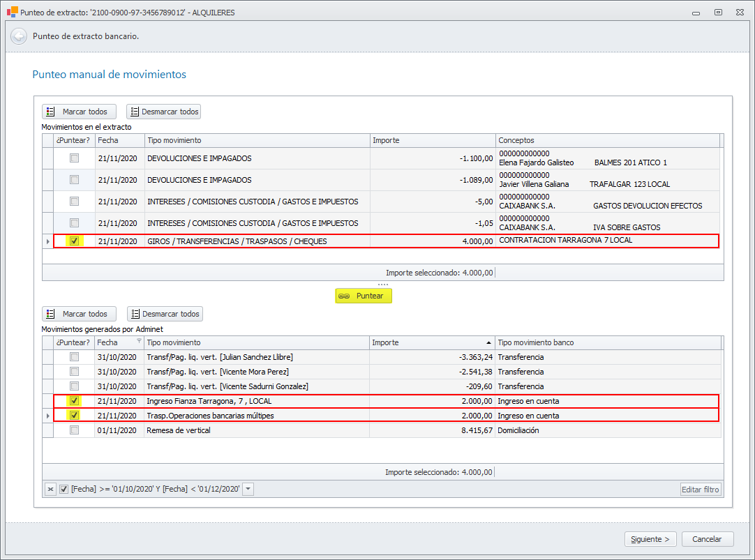Sort by Tipo movimiento in upper grid
This screenshot has width=755, height=560.
257,140
